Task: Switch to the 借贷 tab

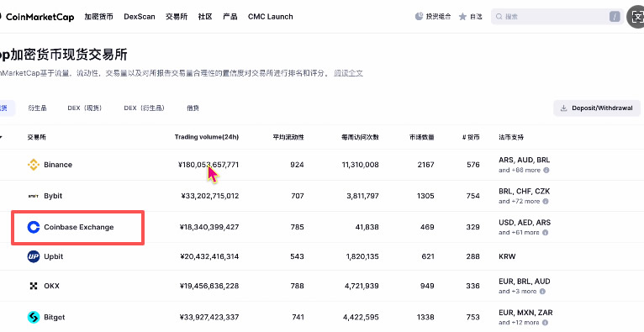Action: tap(193, 108)
